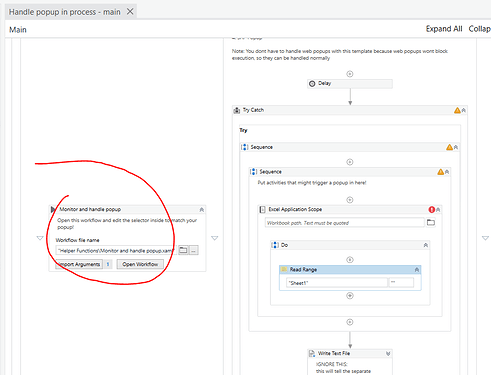Click the Import Arguments button
Viewport: 491px width, 375px height.
[79, 264]
